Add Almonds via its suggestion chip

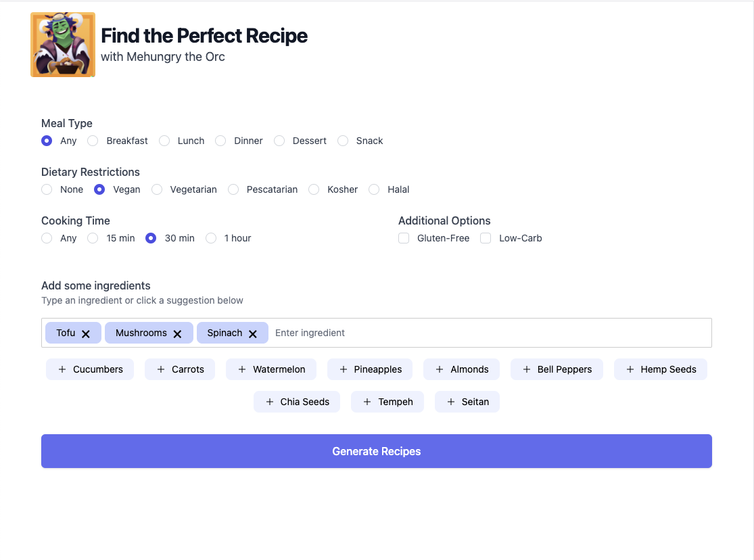click(461, 369)
